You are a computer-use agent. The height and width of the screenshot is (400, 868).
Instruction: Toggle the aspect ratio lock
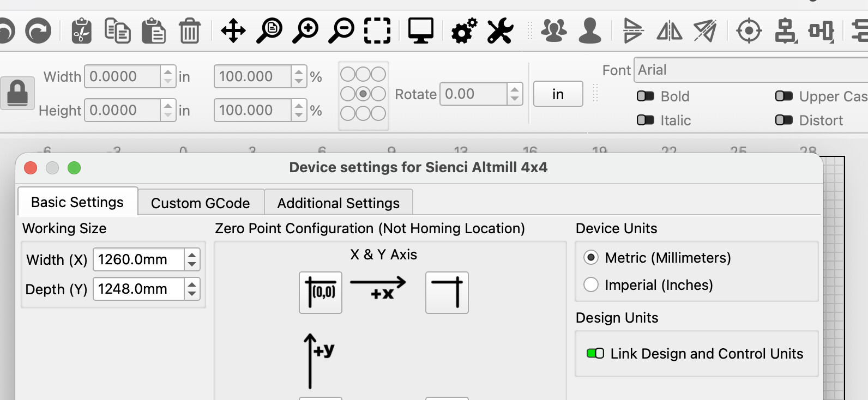coord(17,93)
